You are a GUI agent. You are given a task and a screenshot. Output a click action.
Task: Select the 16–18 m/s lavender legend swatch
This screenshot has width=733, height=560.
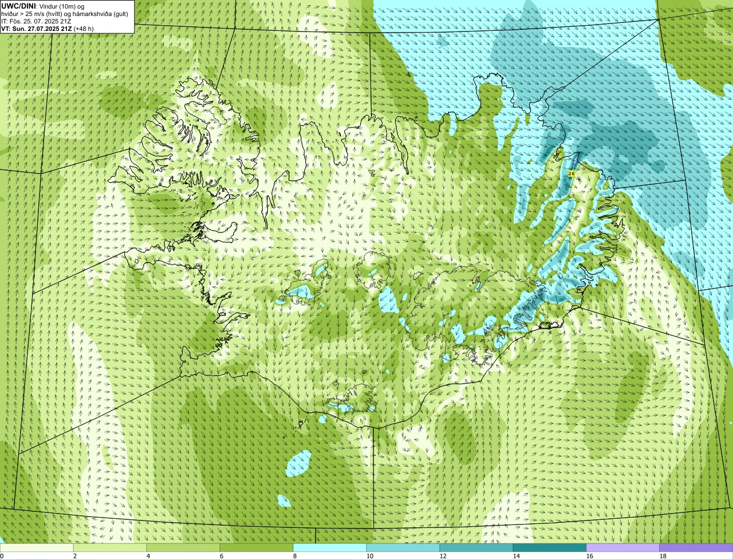coord(623,547)
